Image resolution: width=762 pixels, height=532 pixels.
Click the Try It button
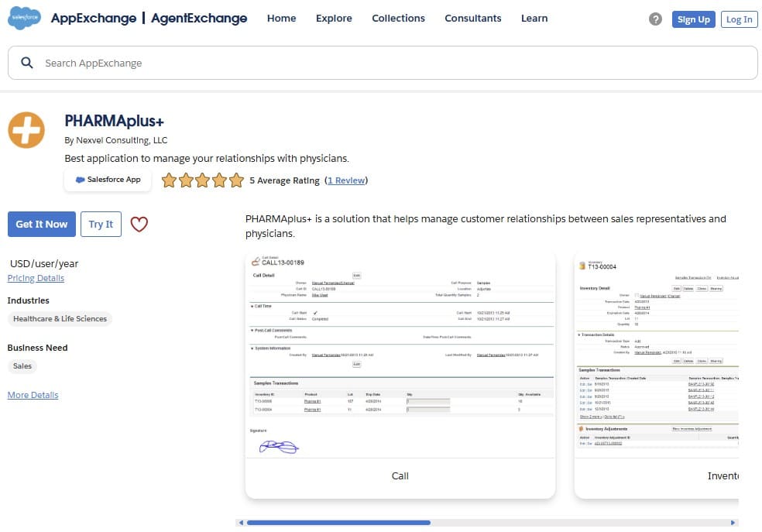pyautogui.click(x=101, y=224)
